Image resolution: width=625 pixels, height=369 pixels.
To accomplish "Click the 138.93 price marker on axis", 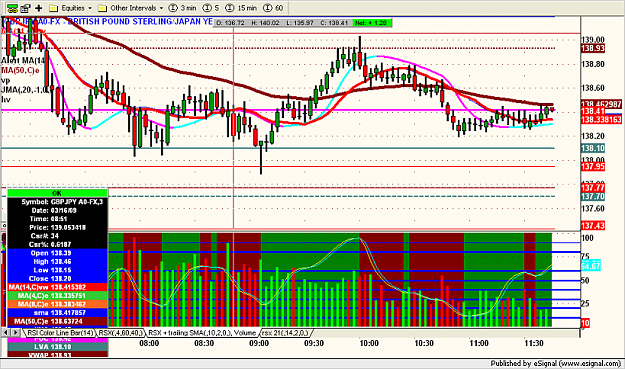I will (x=593, y=48).
